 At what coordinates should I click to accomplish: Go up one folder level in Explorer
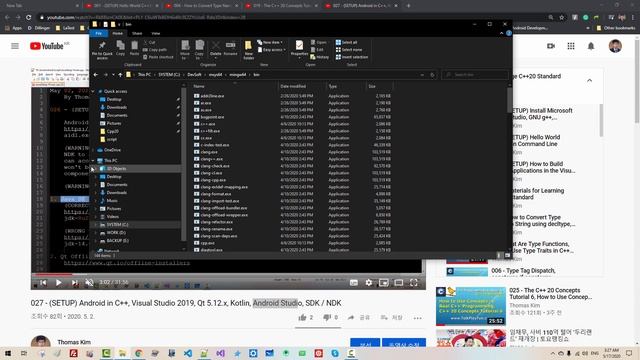[x=120, y=75]
